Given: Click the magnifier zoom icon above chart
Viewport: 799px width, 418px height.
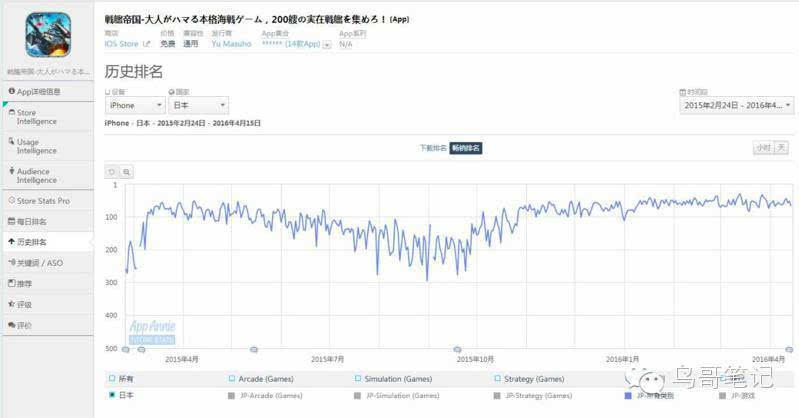Looking at the screenshot, I should [126, 172].
